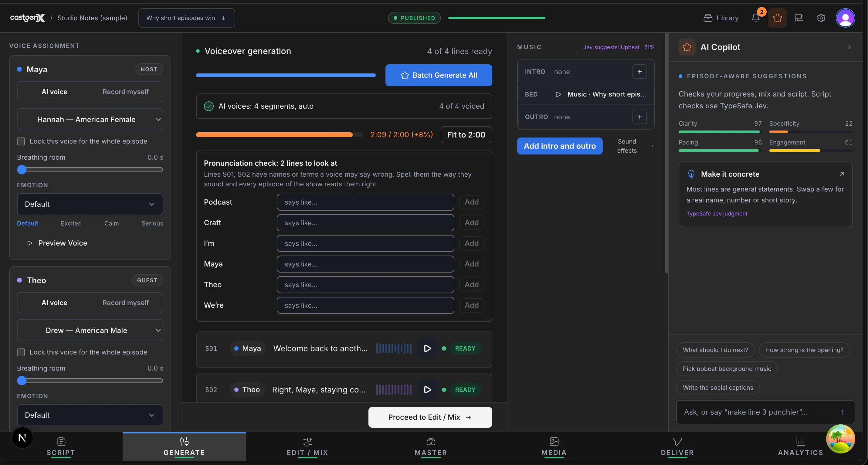This screenshot has height=465, width=868.
Task: Switch to the MASTER tab
Action: tap(431, 447)
